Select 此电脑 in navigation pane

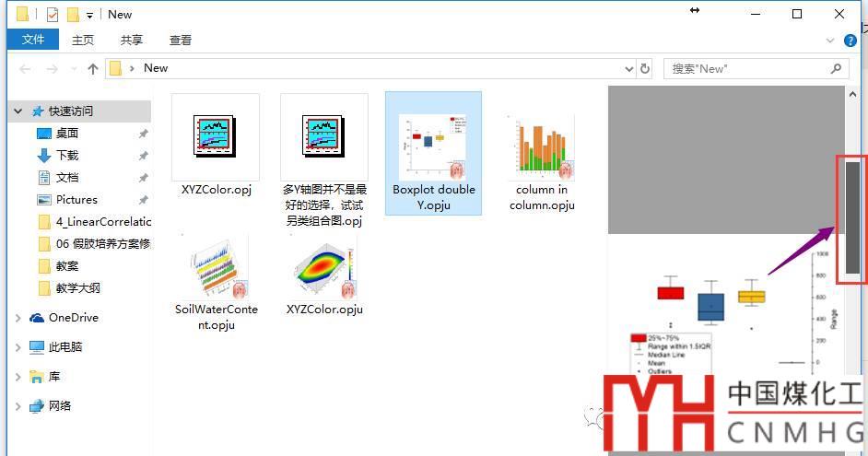[x=65, y=347]
